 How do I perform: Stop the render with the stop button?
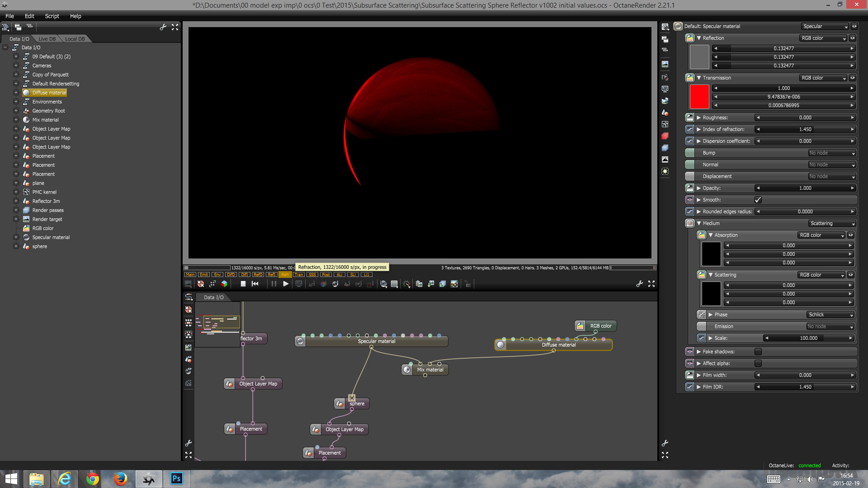pos(243,284)
